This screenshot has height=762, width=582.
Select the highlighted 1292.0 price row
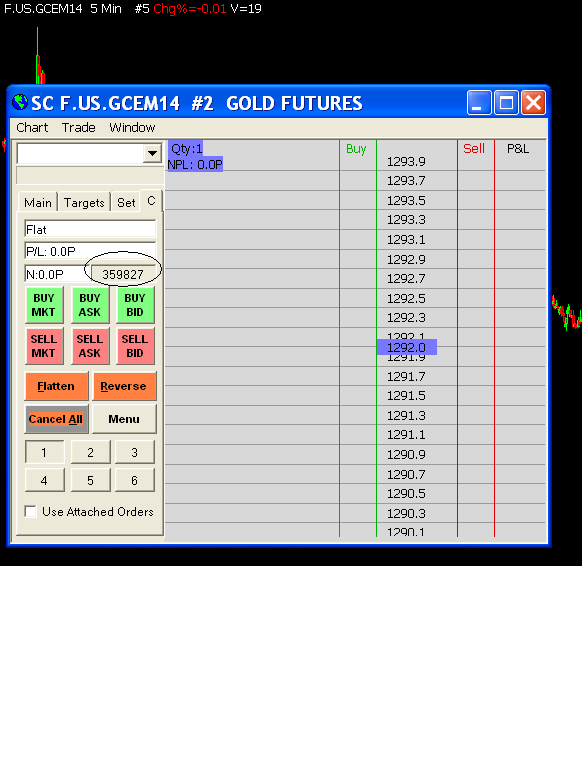click(x=407, y=347)
